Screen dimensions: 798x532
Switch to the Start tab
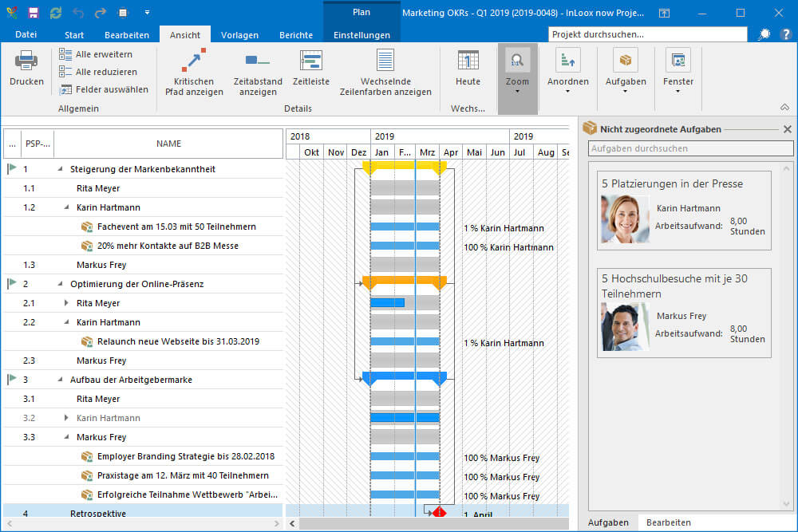click(x=73, y=35)
